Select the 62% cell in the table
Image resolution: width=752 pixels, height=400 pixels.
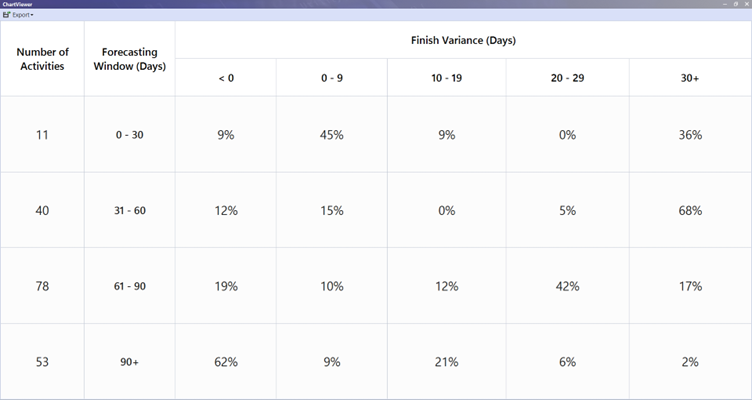click(x=226, y=362)
